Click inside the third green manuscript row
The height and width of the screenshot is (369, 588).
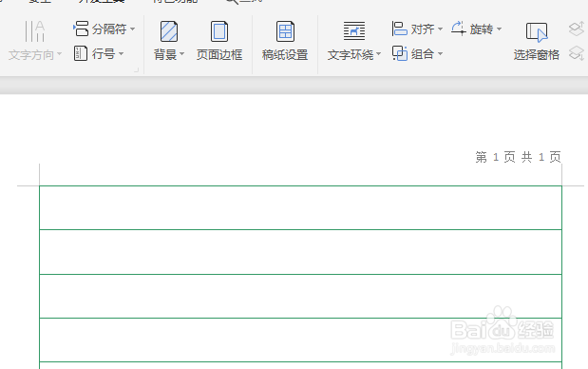pos(300,296)
